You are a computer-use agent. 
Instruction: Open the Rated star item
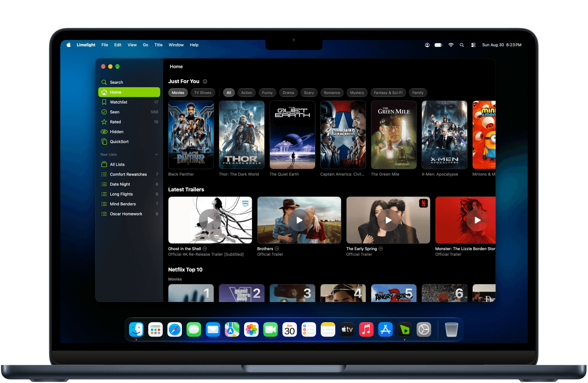(x=129, y=122)
